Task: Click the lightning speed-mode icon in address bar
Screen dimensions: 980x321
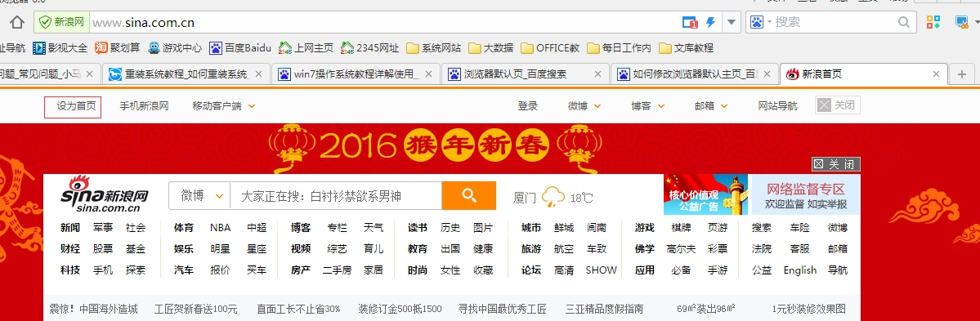Action: point(710,23)
